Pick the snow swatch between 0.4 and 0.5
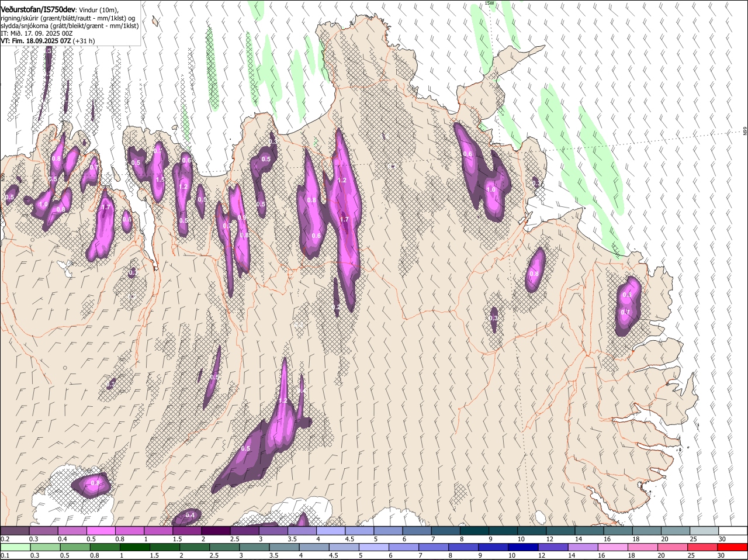 (72, 530)
